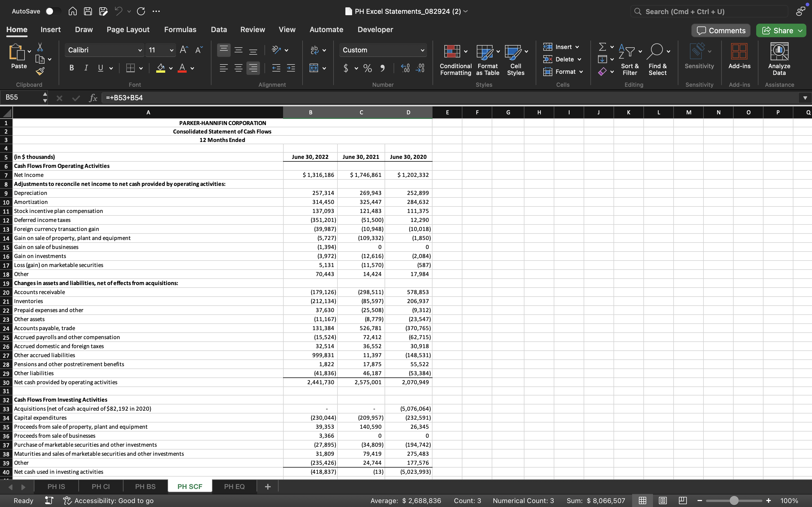Click the Find & Select magnifier icon
Screen dimensions: 812x507
656,51
